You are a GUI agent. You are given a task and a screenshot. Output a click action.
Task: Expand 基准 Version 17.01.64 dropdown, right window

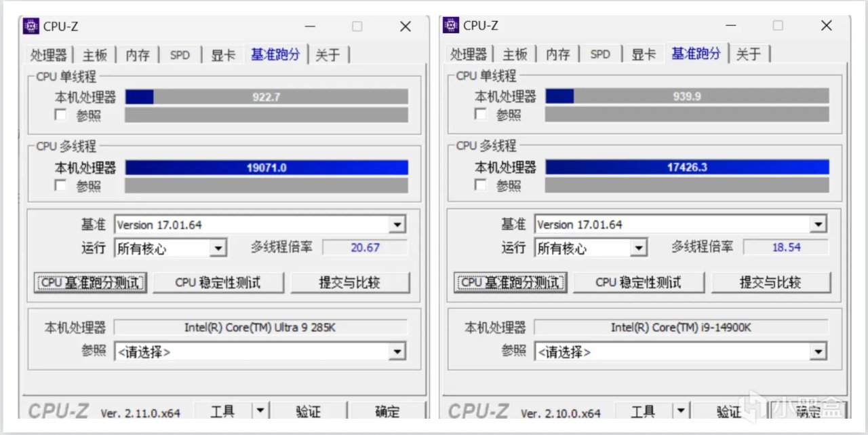click(818, 224)
